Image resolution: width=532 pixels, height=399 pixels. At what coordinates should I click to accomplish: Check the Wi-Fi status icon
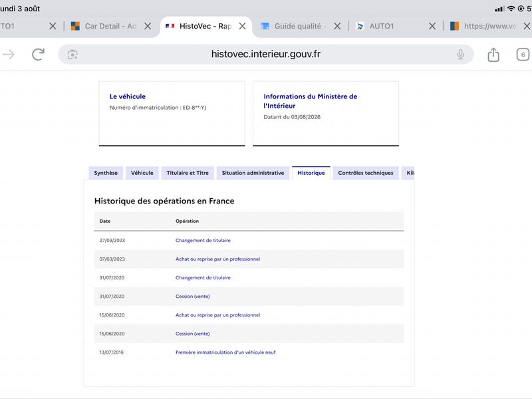click(511, 9)
